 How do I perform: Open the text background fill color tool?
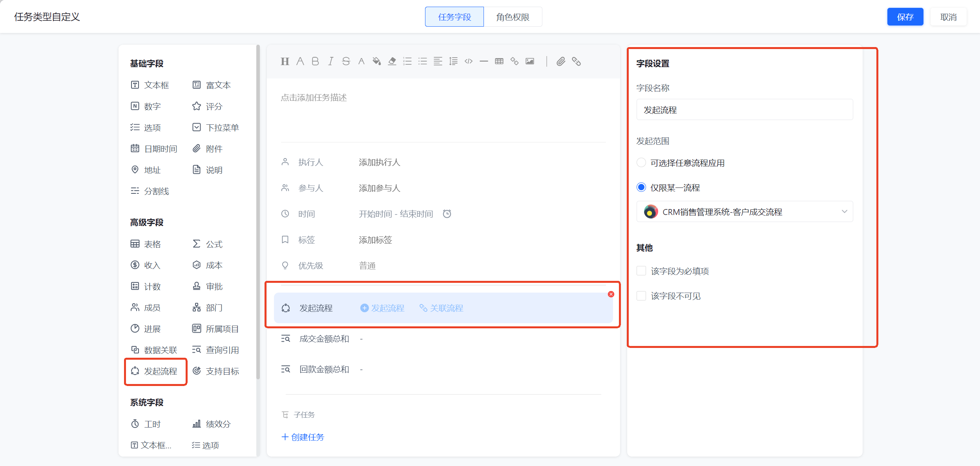coord(376,61)
